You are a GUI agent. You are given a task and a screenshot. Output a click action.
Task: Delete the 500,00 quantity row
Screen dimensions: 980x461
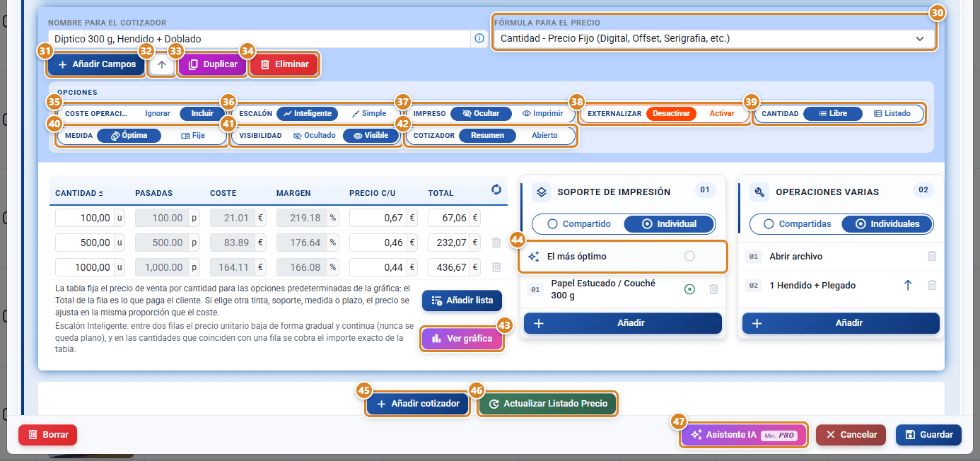coord(496,243)
